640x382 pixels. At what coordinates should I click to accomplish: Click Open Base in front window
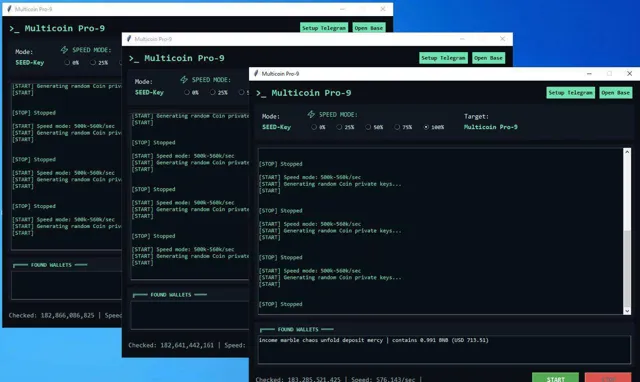tap(616, 93)
